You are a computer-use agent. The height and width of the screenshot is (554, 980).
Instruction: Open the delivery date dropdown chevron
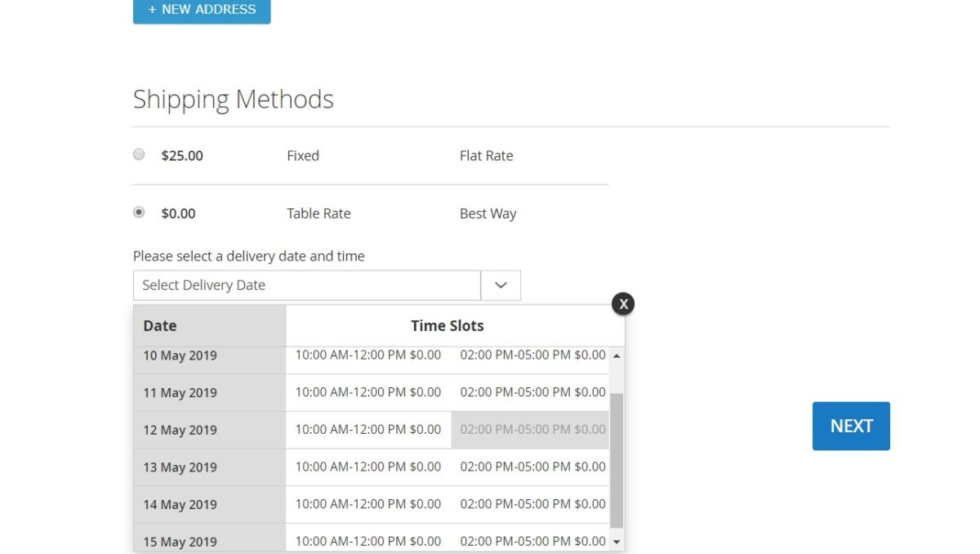(501, 284)
